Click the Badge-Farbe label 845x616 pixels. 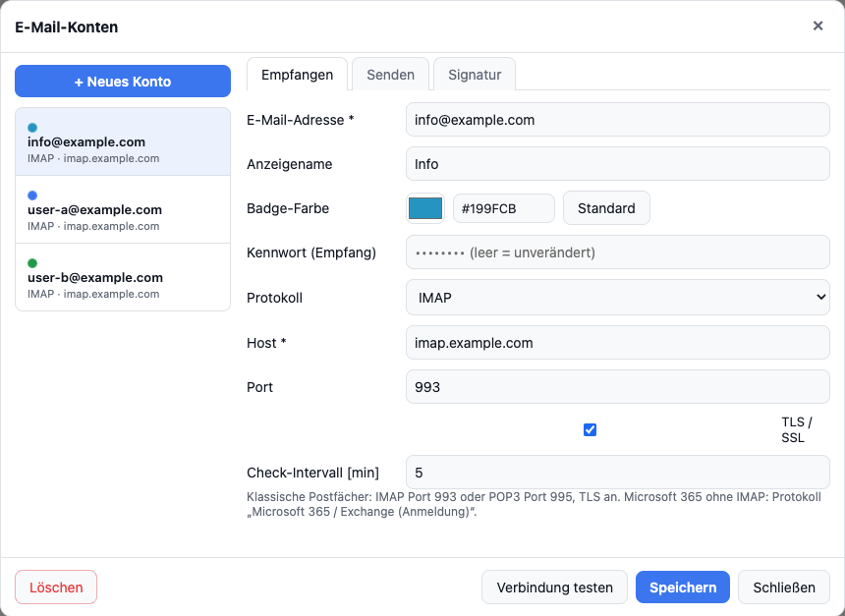[288, 208]
